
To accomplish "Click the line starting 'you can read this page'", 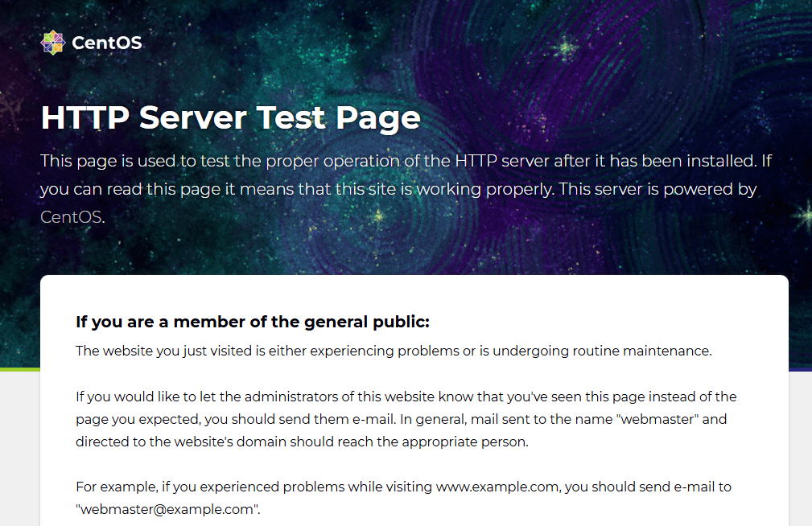I will point(398,190).
